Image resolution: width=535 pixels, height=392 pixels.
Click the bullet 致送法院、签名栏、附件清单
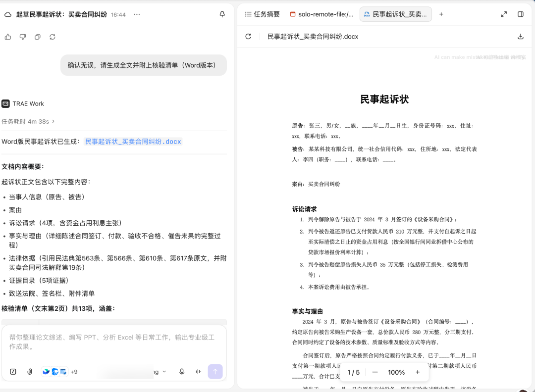[52, 294]
